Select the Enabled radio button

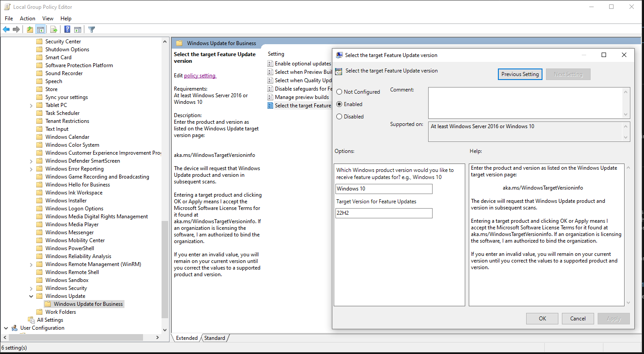coord(339,104)
